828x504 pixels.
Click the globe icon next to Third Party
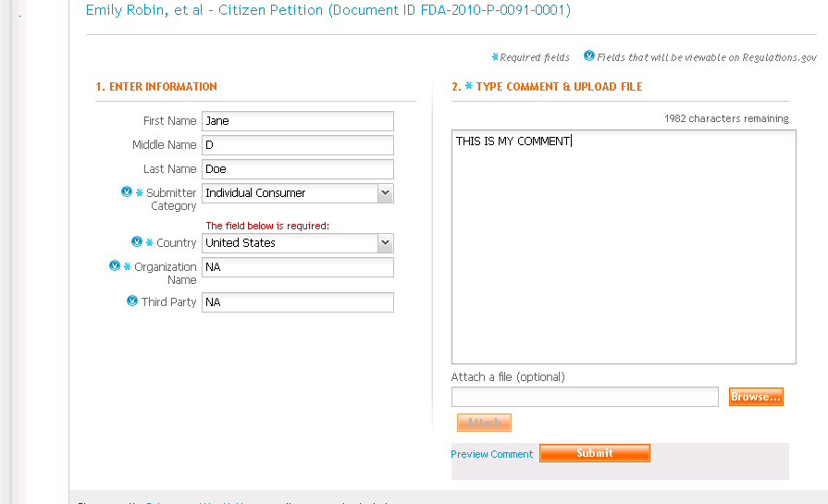[132, 301]
